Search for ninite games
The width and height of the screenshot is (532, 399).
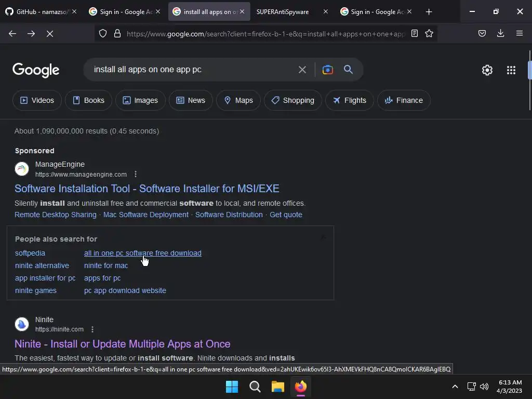[36, 291]
